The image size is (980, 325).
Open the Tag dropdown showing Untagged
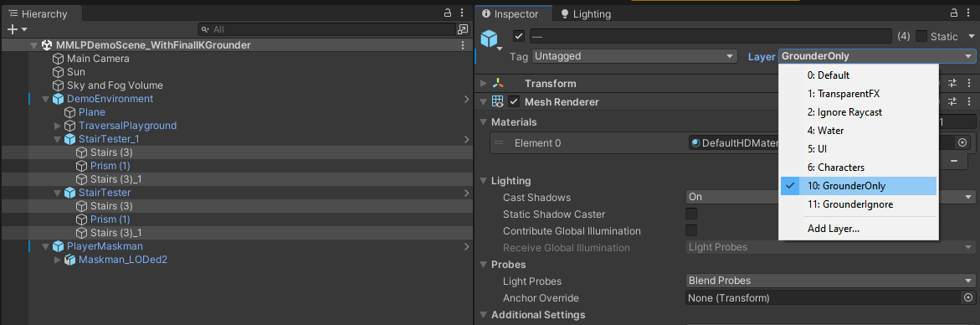[634, 56]
